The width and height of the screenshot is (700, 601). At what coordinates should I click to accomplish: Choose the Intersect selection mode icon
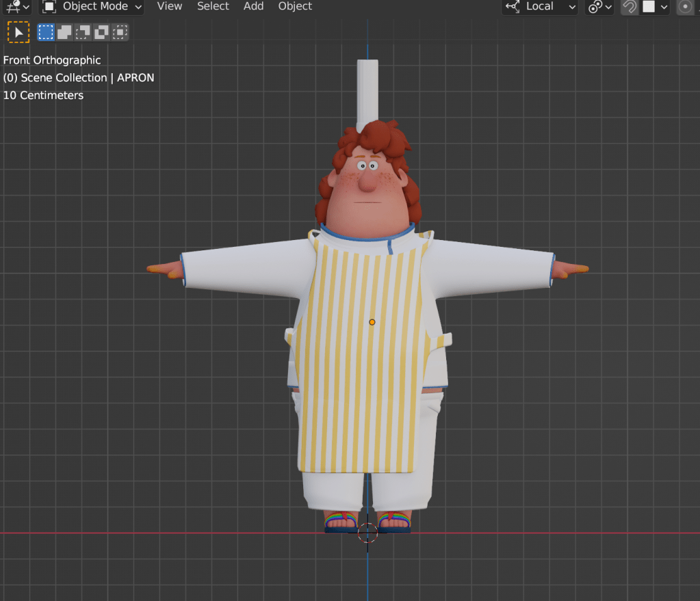tap(120, 32)
